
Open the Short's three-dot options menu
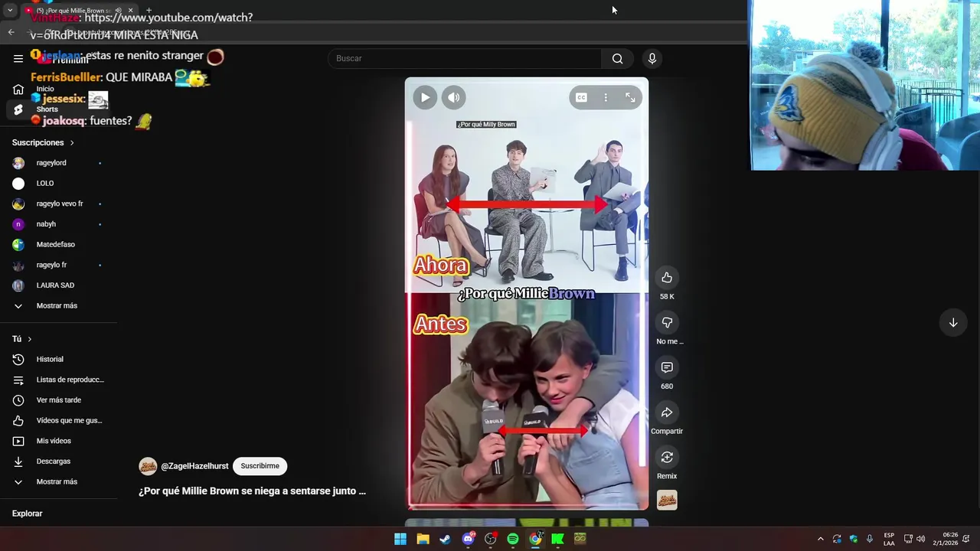[606, 97]
